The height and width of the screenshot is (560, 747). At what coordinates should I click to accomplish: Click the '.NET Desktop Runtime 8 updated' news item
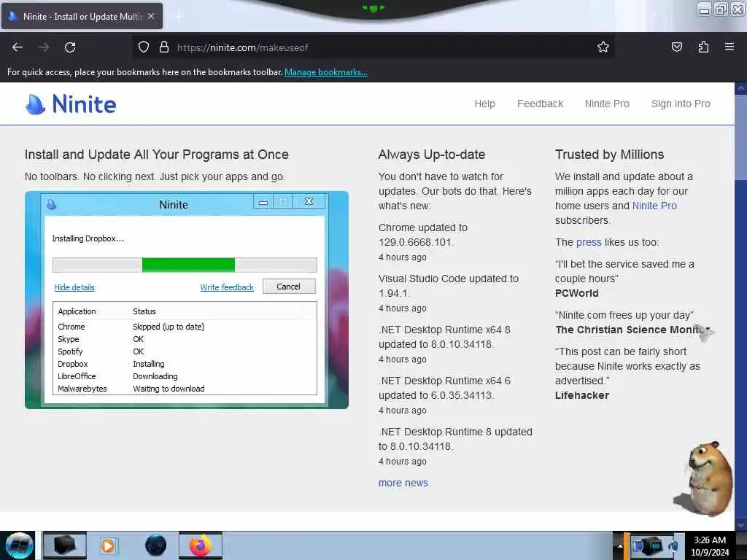[x=455, y=438]
